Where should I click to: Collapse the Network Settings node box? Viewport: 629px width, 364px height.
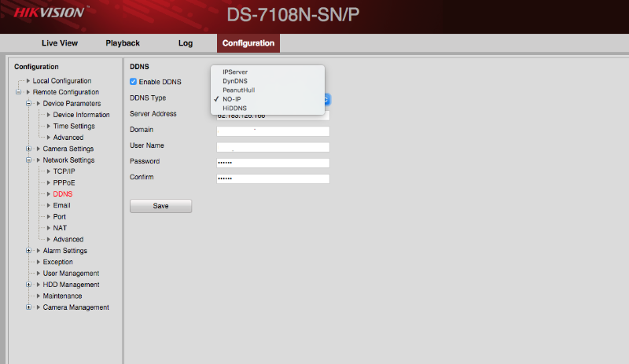click(28, 160)
